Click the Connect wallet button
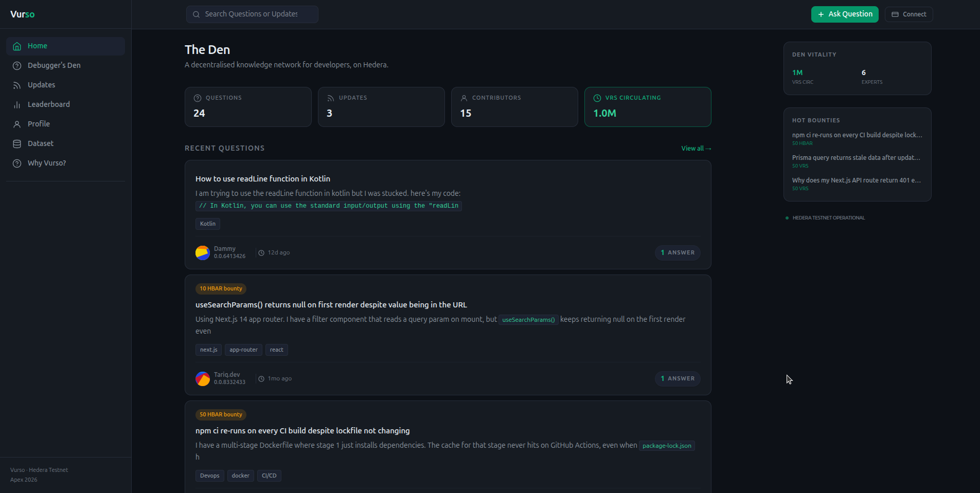Screen dimensions: 980x493 [908, 14]
